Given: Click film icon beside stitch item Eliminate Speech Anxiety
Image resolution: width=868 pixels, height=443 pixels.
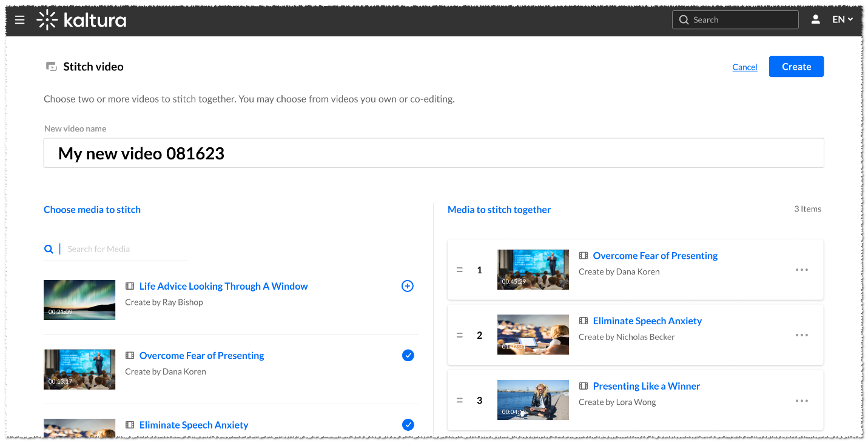Looking at the screenshot, I should (x=584, y=321).
